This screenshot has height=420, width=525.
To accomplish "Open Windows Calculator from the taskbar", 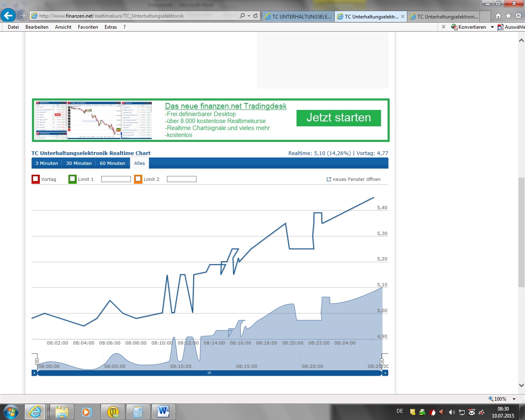I will point(138,411).
